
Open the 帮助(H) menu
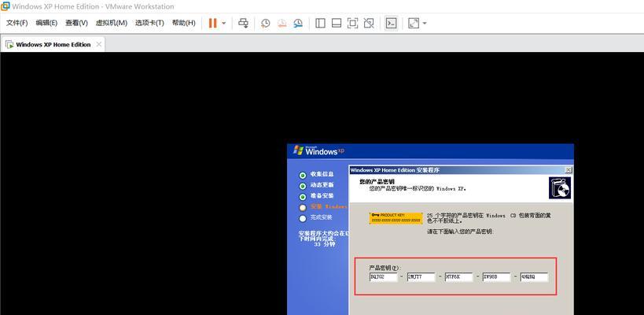pyautogui.click(x=183, y=23)
